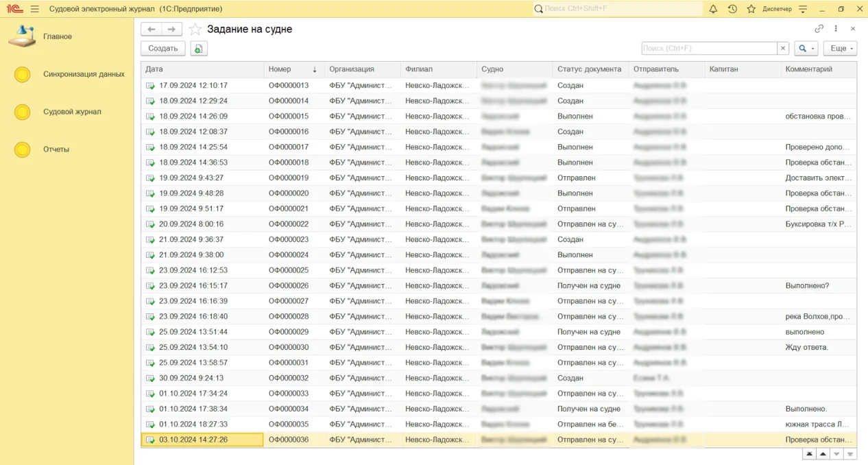Open the notifications bell in title bar
Viewport: 868px width, 465px height.
point(713,9)
